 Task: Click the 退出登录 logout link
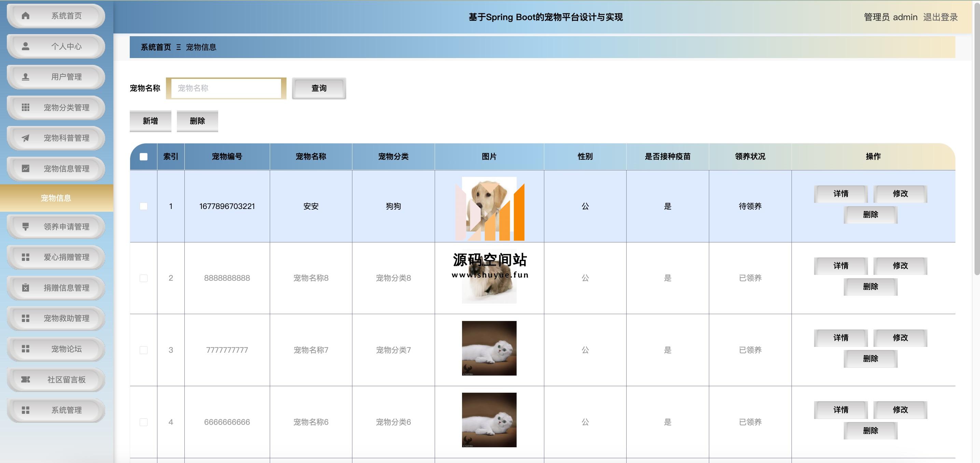pos(940,17)
